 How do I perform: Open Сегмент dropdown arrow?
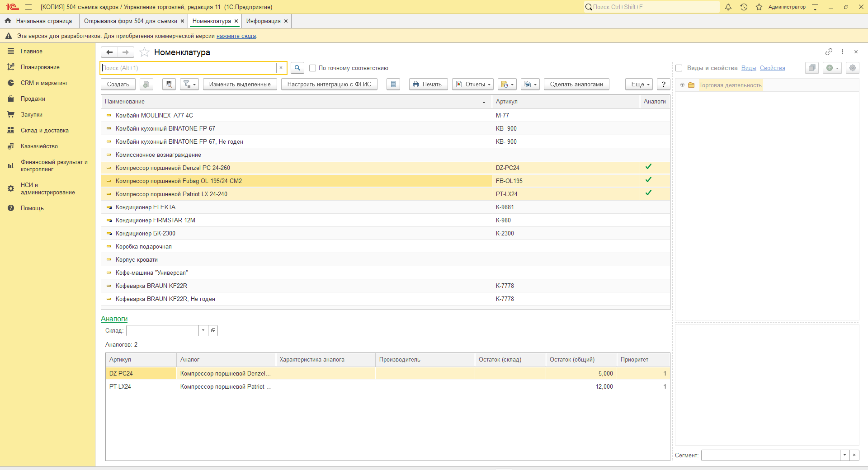[844, 455]
